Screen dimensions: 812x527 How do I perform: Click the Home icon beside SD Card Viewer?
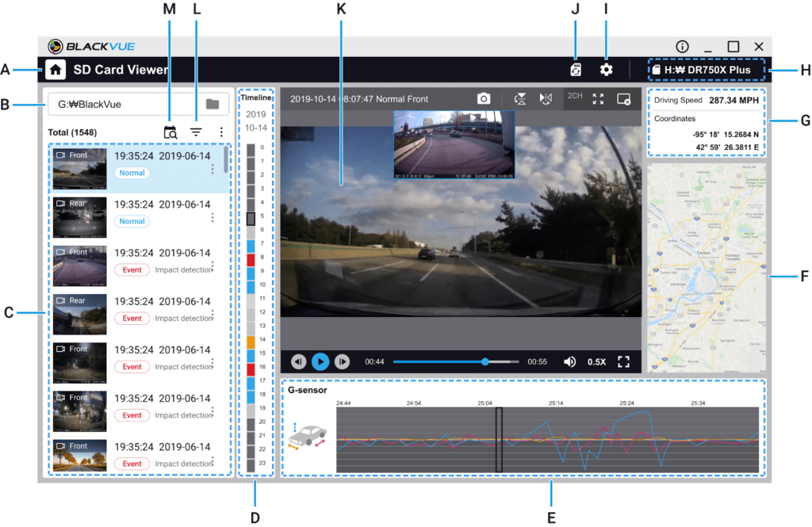(56, 70)
